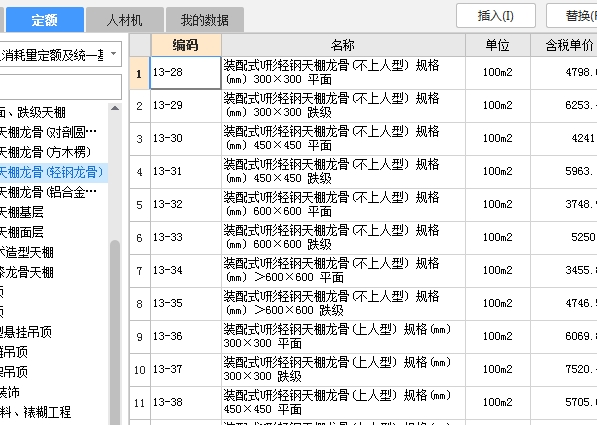The height and width of the screenshot is (425, 597).
Task: Select tree item 天棚龙骨(对剖圆…
Action: coord(48,132)
